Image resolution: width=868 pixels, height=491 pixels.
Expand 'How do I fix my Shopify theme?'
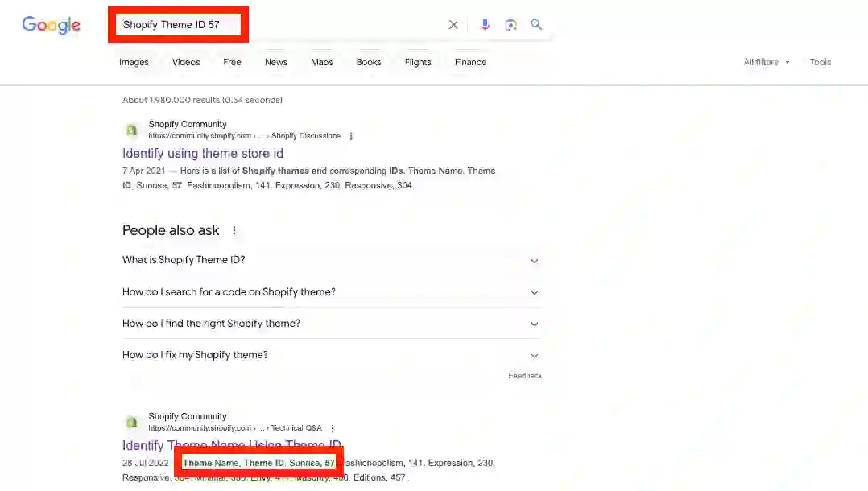point(331,356)
